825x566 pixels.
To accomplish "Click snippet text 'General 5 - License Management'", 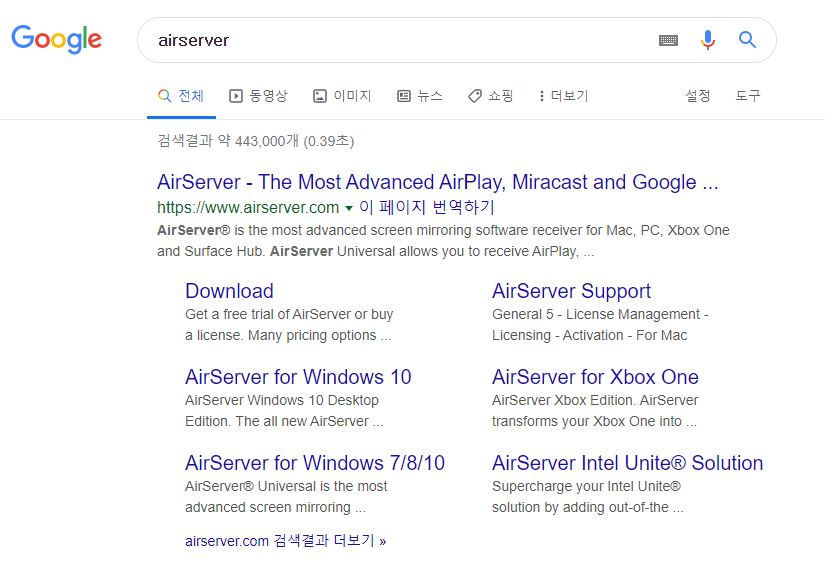I will (596, 314).
